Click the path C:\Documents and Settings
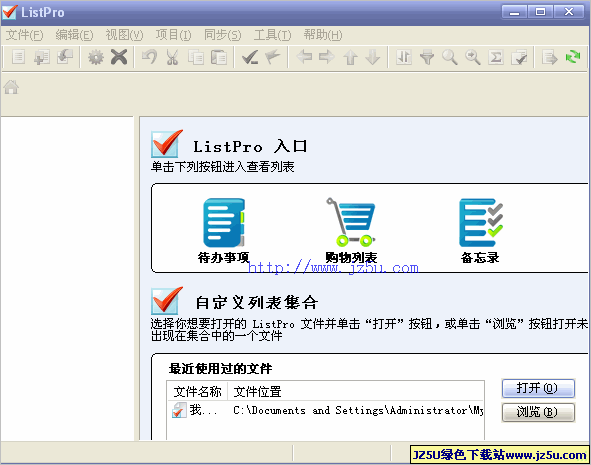Screen dimensions: 591x465 coord(358,410)
